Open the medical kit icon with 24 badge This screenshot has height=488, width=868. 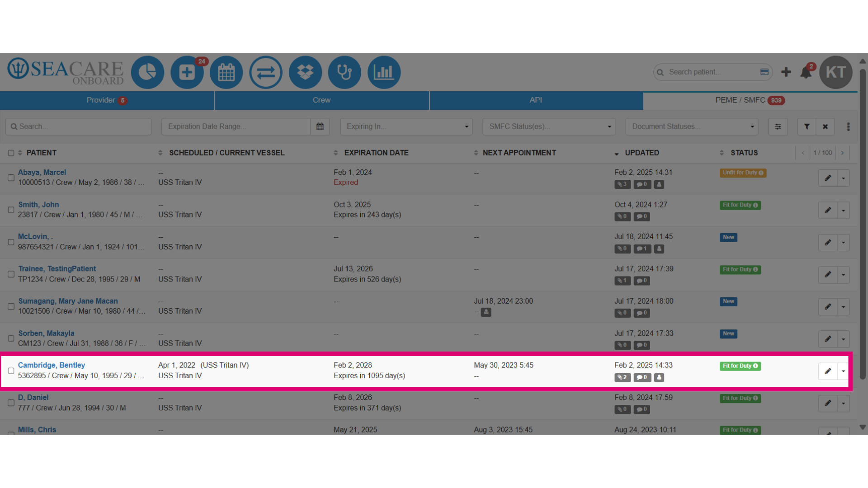[187, 72]
